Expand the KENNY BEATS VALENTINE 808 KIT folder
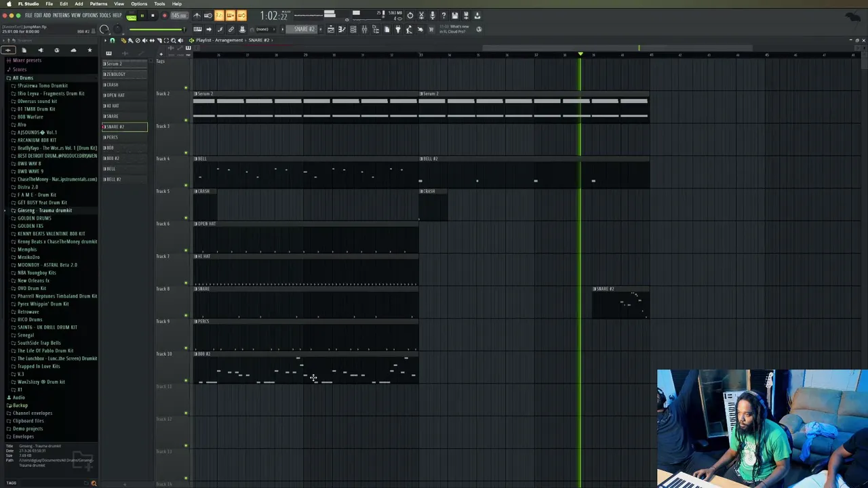 click(51, 234)
